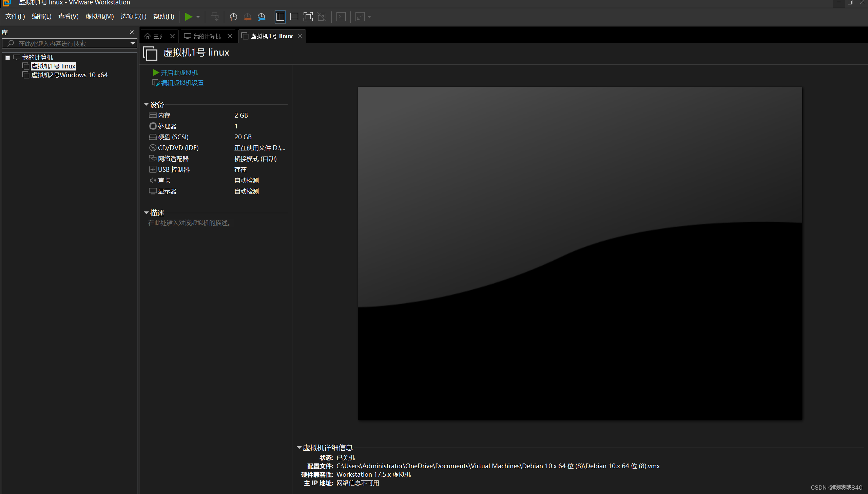Open the 虚拟机(M) menu
The width and height of the screenshot is (868, 494).
[x=99, y=17]
